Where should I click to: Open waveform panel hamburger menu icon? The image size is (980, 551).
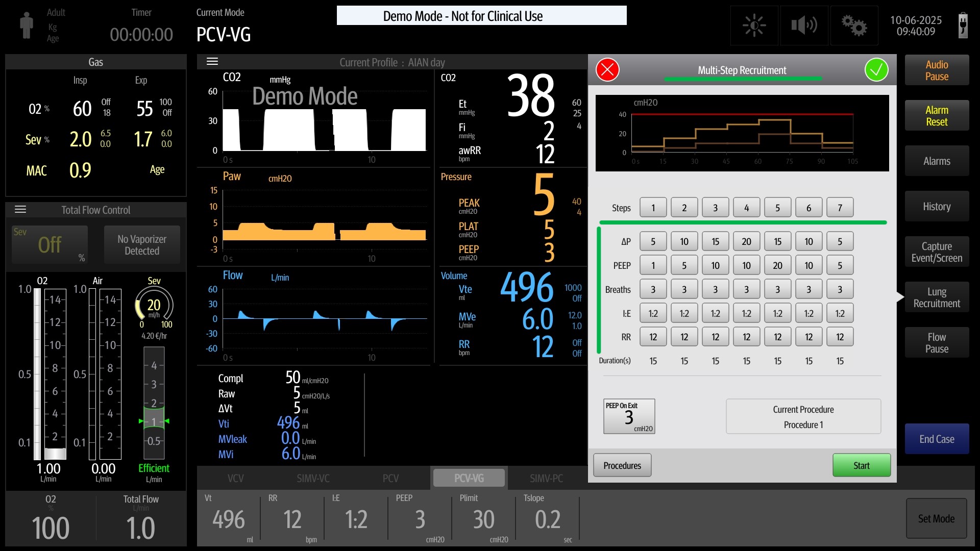212,62
